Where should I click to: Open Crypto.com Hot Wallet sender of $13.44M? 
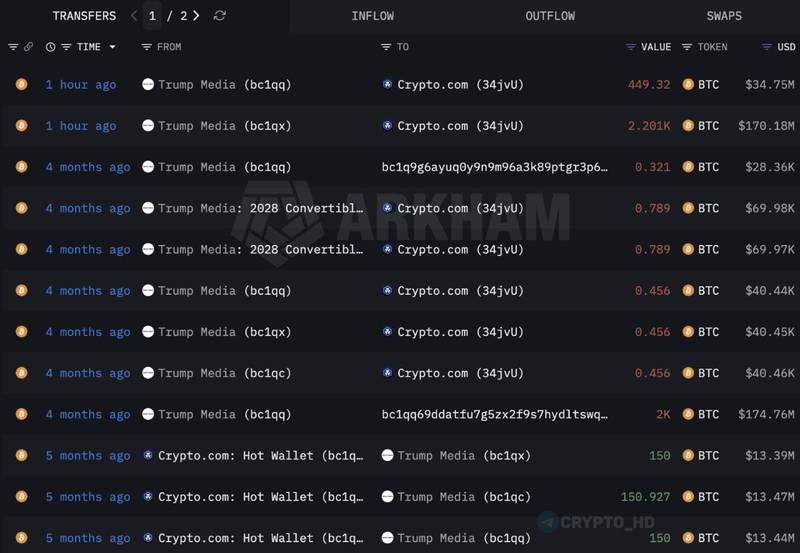tap(261, 538)
